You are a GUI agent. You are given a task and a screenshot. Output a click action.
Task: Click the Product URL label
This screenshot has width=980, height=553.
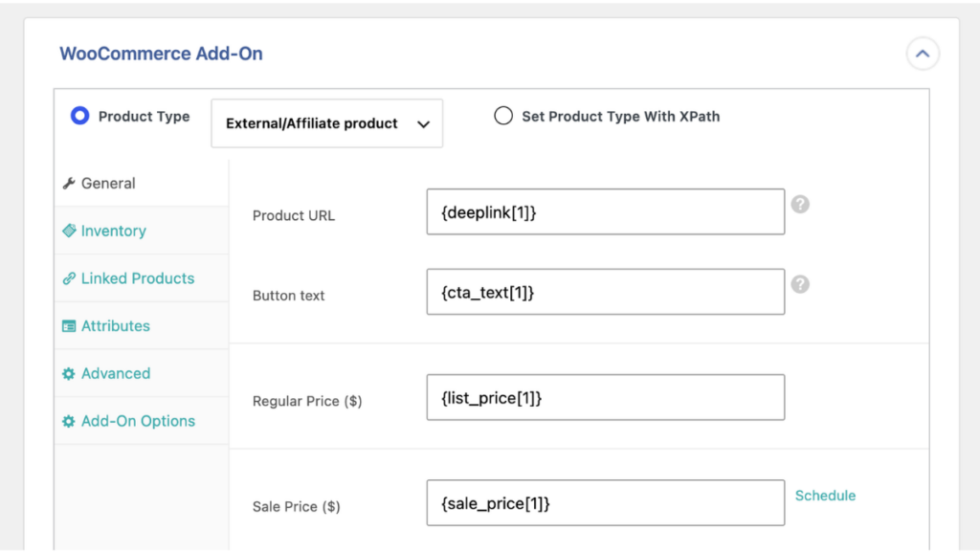pos(294,215)
